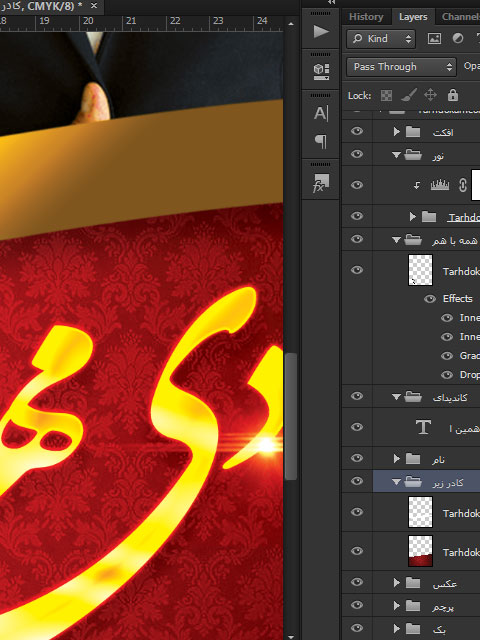Click folder icon of افکت group
Viewport: 480px width, 640px height.
pyautogui.click(x=413, y=131)
